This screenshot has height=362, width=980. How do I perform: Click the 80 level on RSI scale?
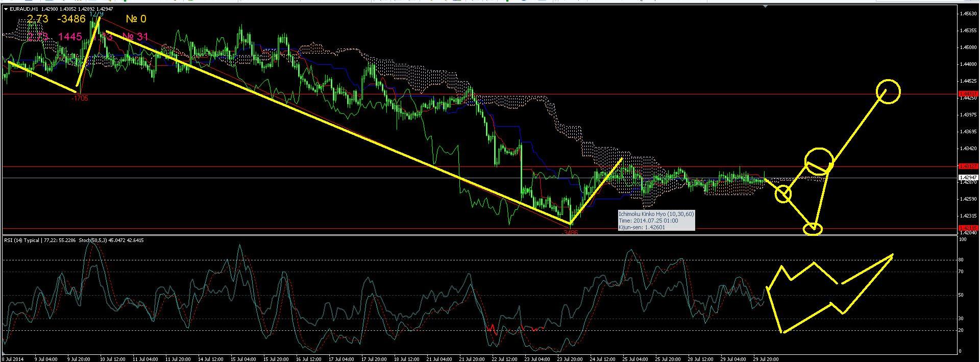(x=960, y=260)
